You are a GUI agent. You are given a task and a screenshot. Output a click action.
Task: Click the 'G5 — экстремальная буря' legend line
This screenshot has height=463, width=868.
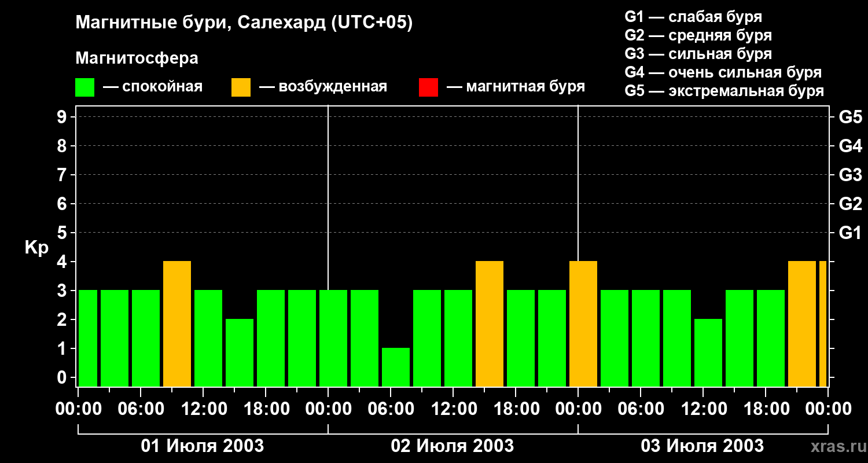724,91
